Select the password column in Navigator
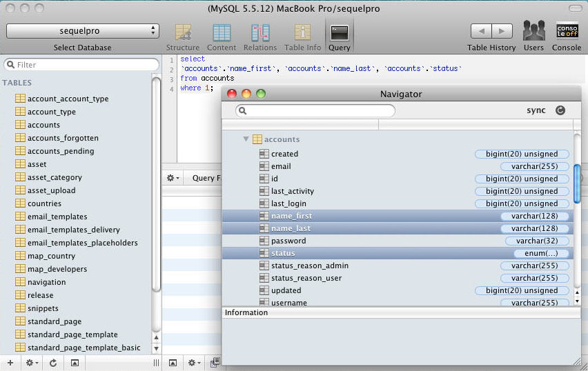 pos(398,241)
